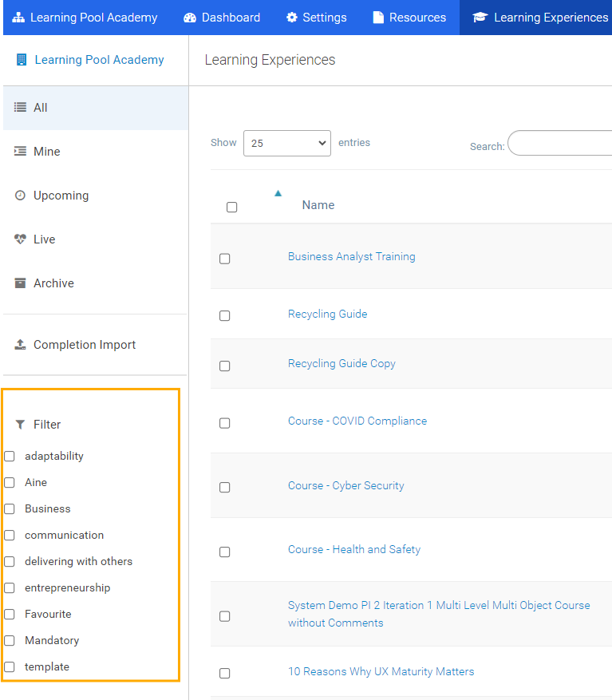Viewport: 612px width, 700px height.
Task: Select the Business Analyst Training row checkbox
Action: (225, 259)
